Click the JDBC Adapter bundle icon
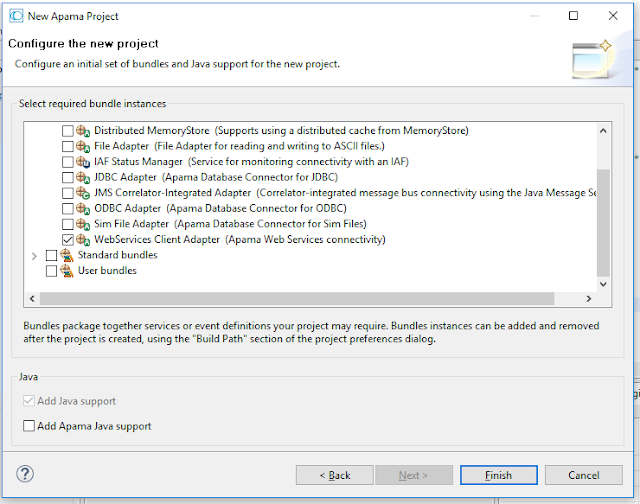 (83, 178)
